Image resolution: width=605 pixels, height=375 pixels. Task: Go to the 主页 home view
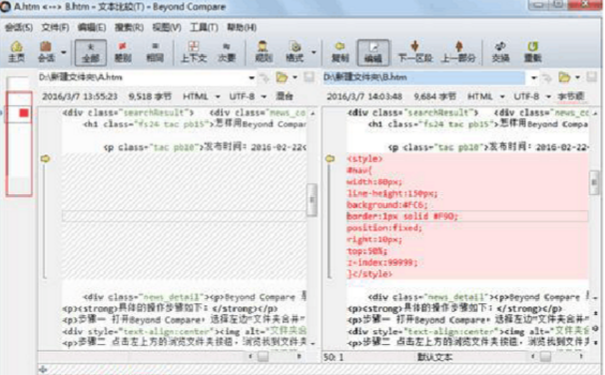17,52
